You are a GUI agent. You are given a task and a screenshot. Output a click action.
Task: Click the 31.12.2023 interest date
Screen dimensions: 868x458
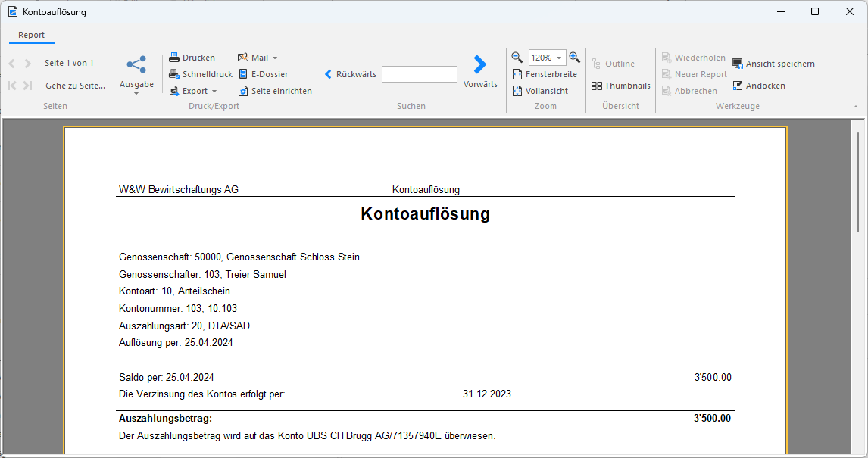tap(487, 394)
